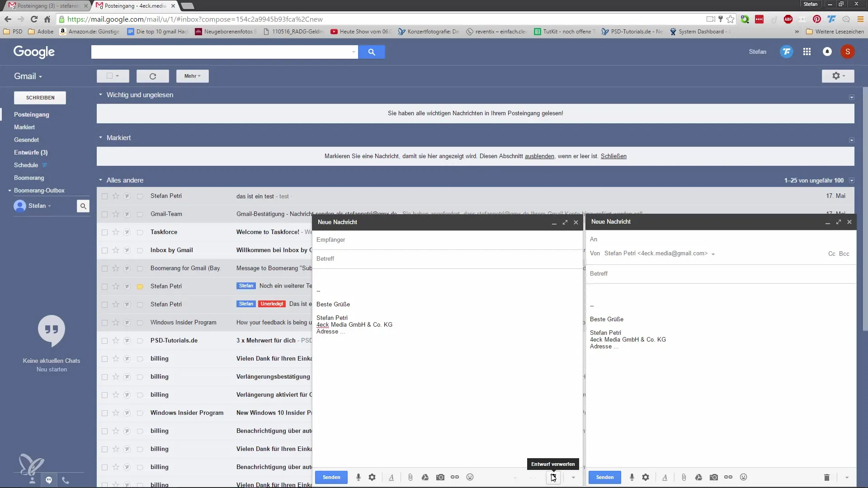Open settings gear dropdown
Image resolution: width=868 pixels, height=488 pixels.
(x=838, y=76)
